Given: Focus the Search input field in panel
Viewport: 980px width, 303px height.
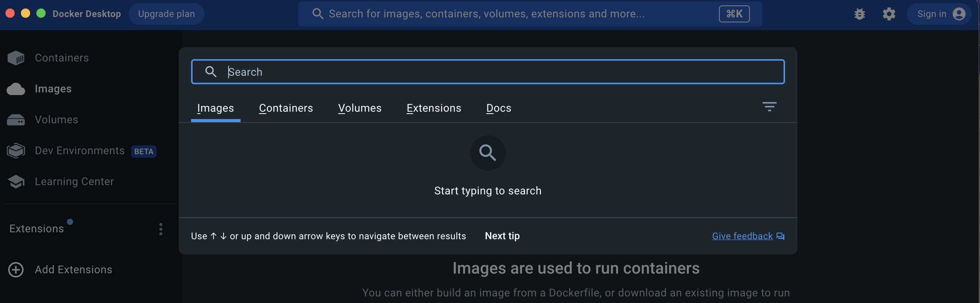Looking at the screenshot, I should pos(488,71).
